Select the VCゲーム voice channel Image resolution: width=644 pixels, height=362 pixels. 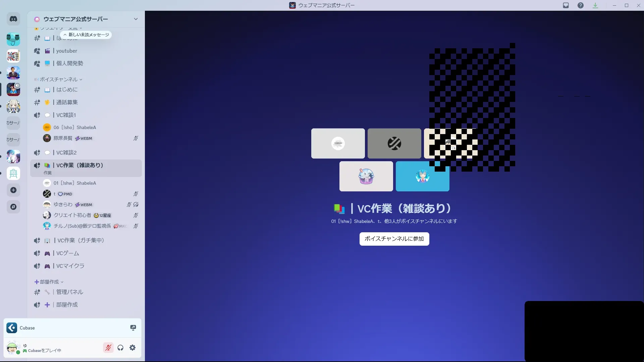[x=68, y=253]
